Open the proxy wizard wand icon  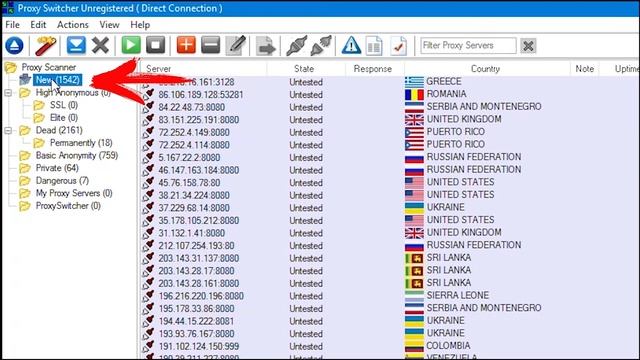tap(45, 45)
